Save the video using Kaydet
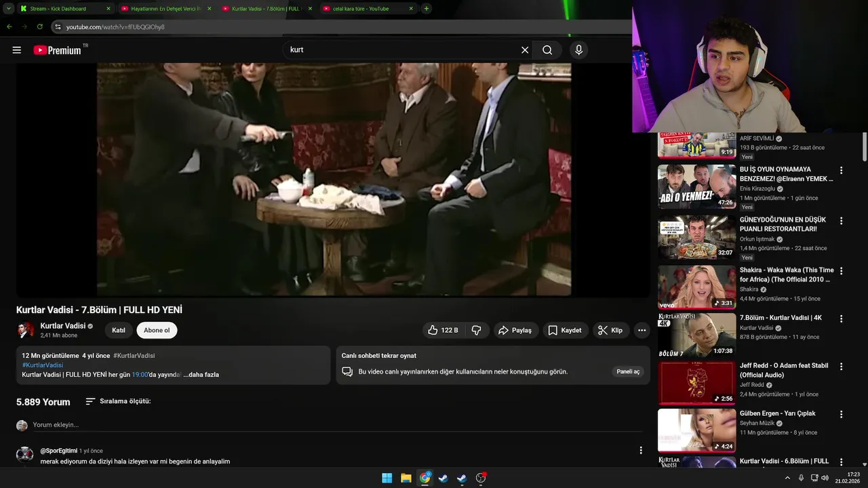Screen dimensions: 868x488 click(x=565, y=330)
